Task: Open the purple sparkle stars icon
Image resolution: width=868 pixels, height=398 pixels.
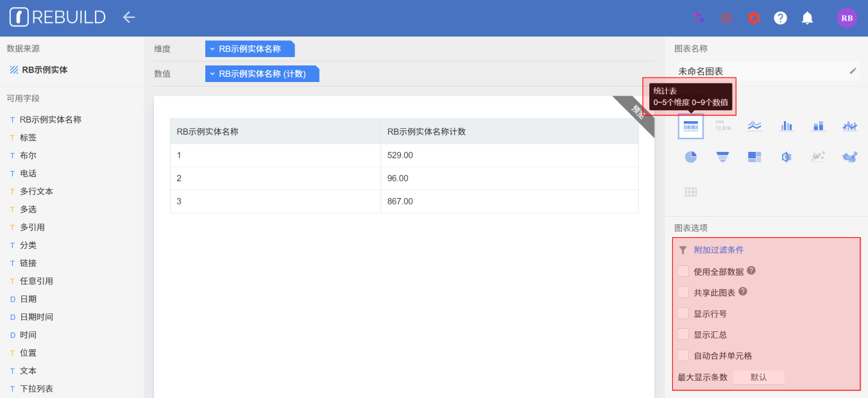Action: pyautogui.click(x=699, y=18)
